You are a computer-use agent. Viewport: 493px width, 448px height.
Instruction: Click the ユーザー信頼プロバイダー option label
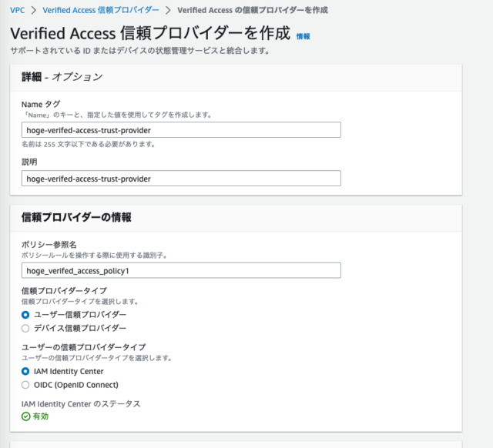click(x=80, y=315)
